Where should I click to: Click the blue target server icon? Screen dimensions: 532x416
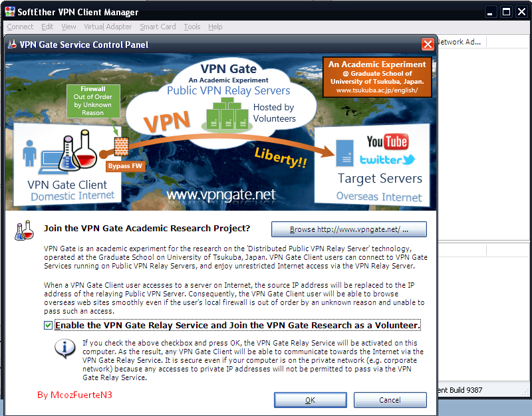(x=344, y=154)
